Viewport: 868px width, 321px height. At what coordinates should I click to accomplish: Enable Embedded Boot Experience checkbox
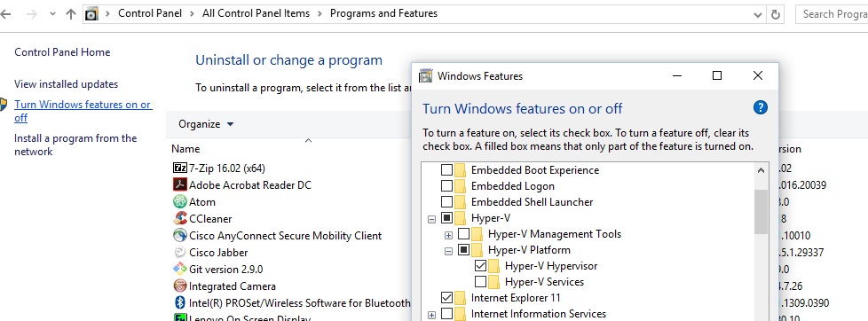[446, 170]
